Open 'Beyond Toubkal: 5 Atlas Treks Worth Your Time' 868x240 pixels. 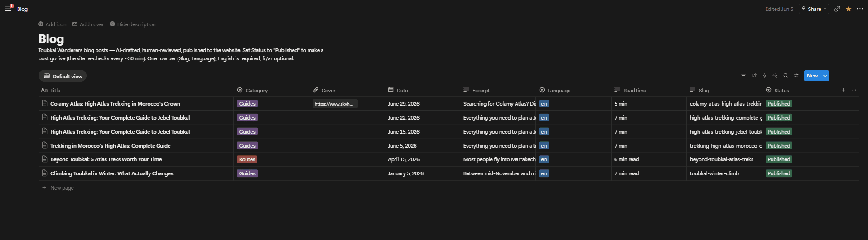106,159
